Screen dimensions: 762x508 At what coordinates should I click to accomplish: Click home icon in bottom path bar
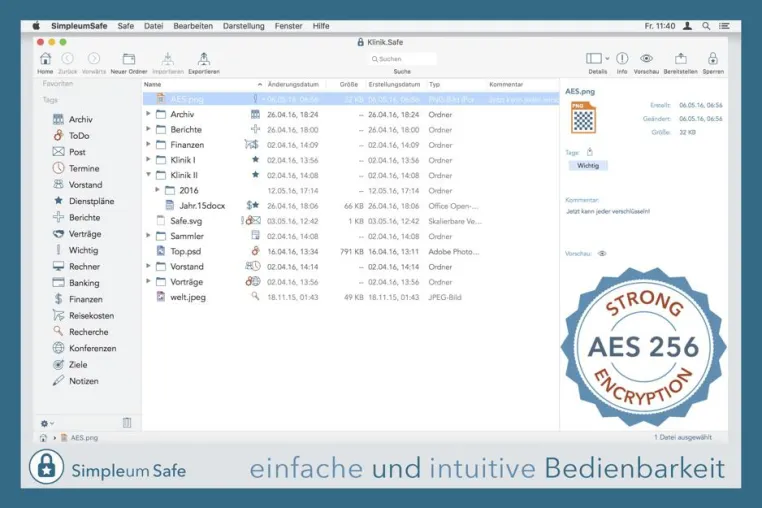tap(43, 438)
